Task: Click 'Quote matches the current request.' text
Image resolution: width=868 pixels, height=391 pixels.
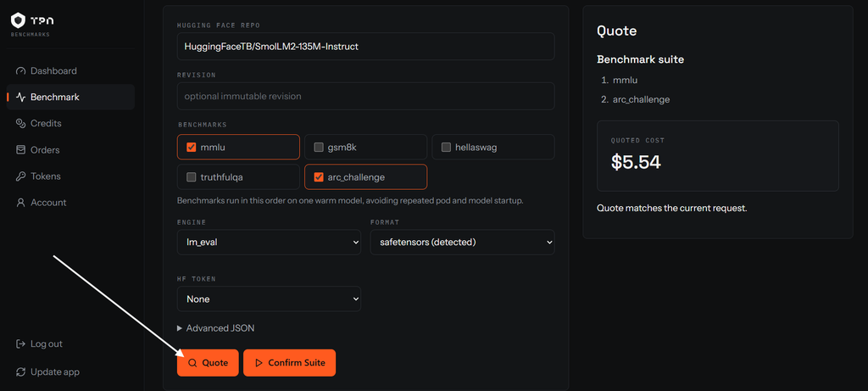Action: point(672,209)
